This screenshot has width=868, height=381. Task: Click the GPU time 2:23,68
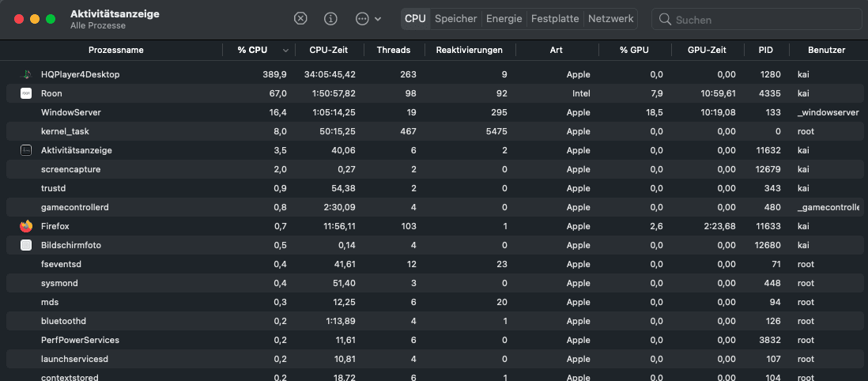click(x=719, y=226)
